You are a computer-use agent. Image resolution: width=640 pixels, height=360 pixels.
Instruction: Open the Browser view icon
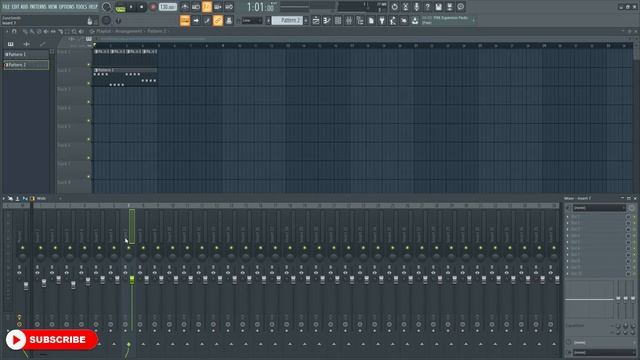[360, 20]
